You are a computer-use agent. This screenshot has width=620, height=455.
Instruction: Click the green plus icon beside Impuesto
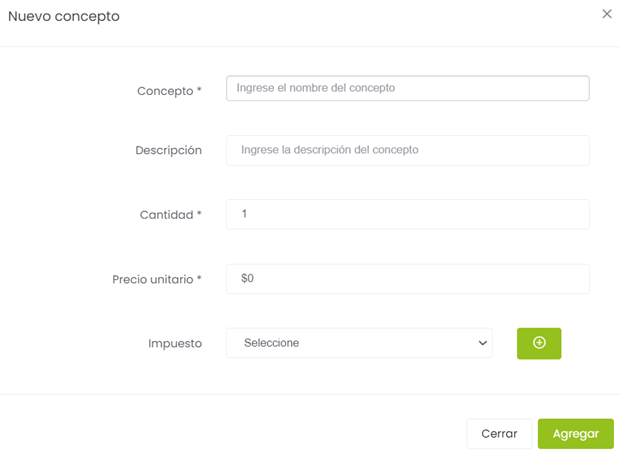tap(539, 343)
